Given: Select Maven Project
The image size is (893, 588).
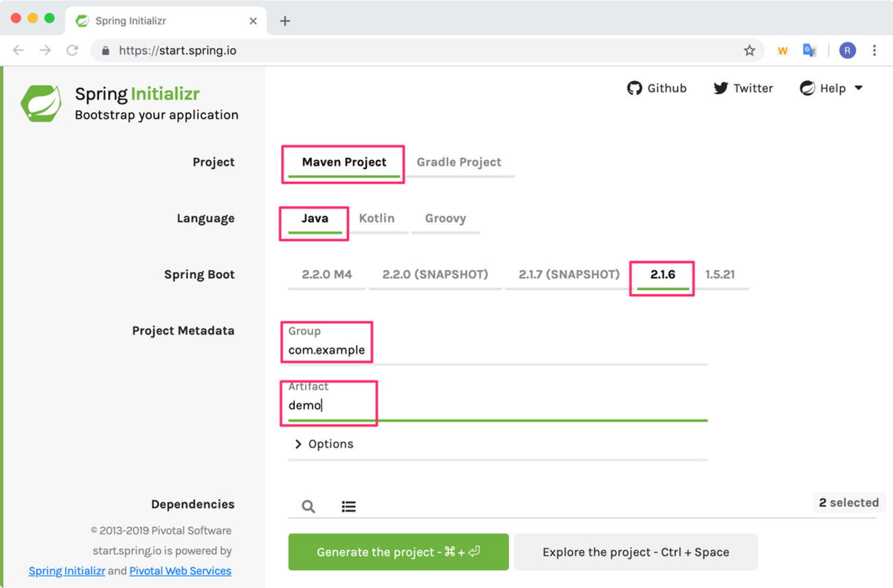Looking at the screenshot, I should pyautogui.click(x=344, y=162).
